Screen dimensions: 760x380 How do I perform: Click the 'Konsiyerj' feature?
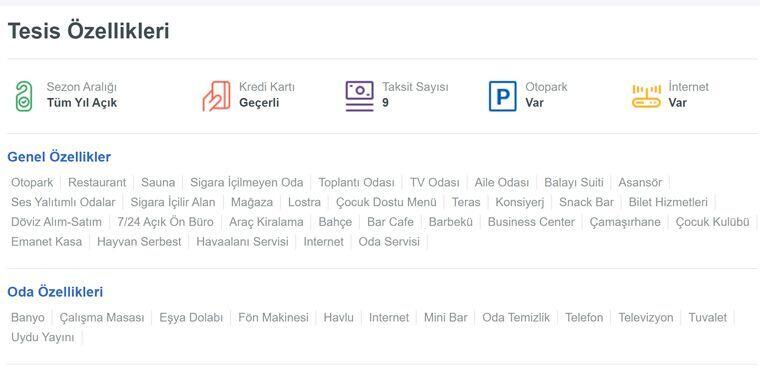click(x=520, y=202)
